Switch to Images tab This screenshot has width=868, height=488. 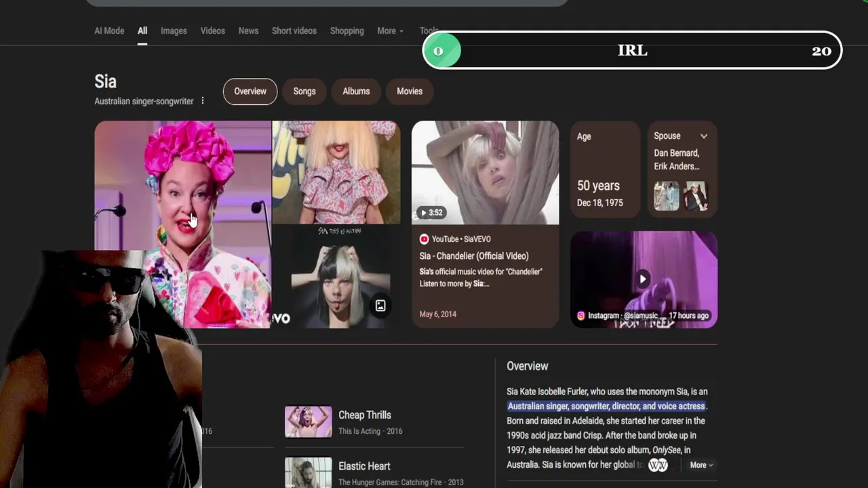point(174,31)
